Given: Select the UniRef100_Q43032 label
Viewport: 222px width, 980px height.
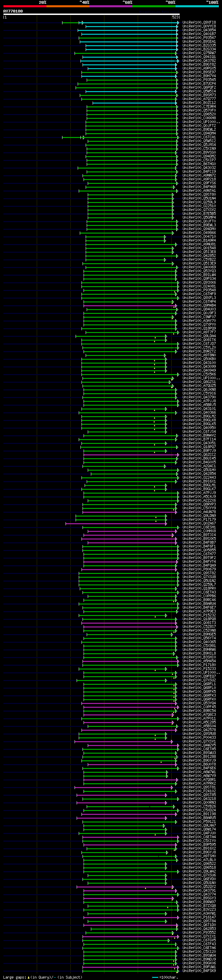Looking at the screenshot, I should pyautogui.click(x=199, y=168).
